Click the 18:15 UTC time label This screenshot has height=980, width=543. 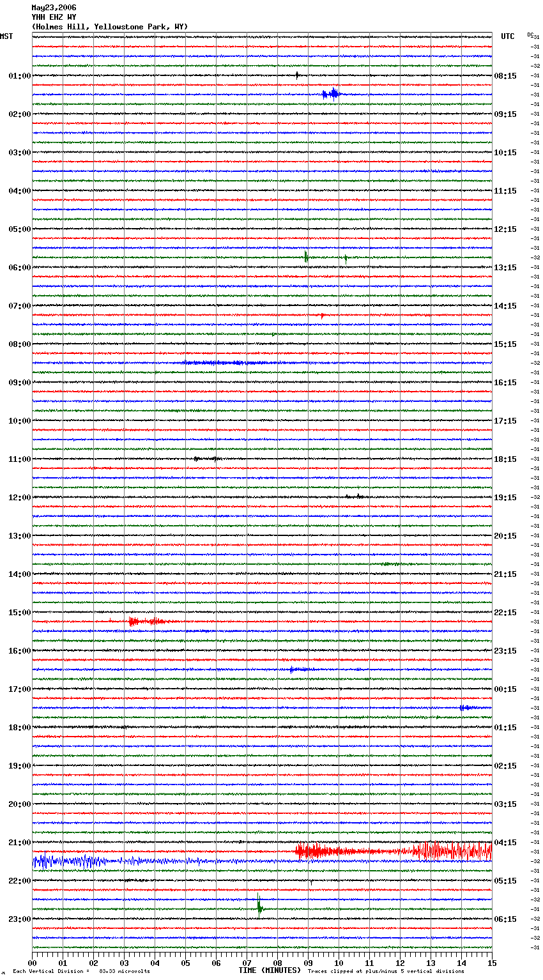pos(505,459)
